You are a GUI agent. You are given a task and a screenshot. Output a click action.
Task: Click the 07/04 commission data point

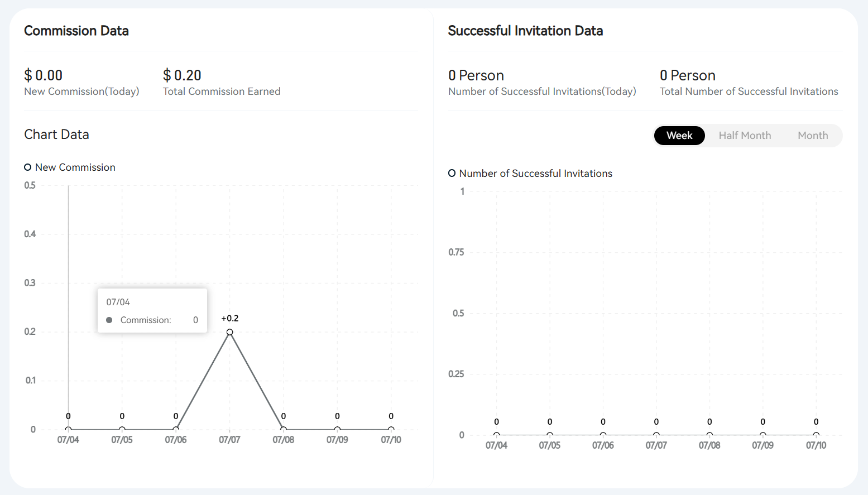[68, 429]
